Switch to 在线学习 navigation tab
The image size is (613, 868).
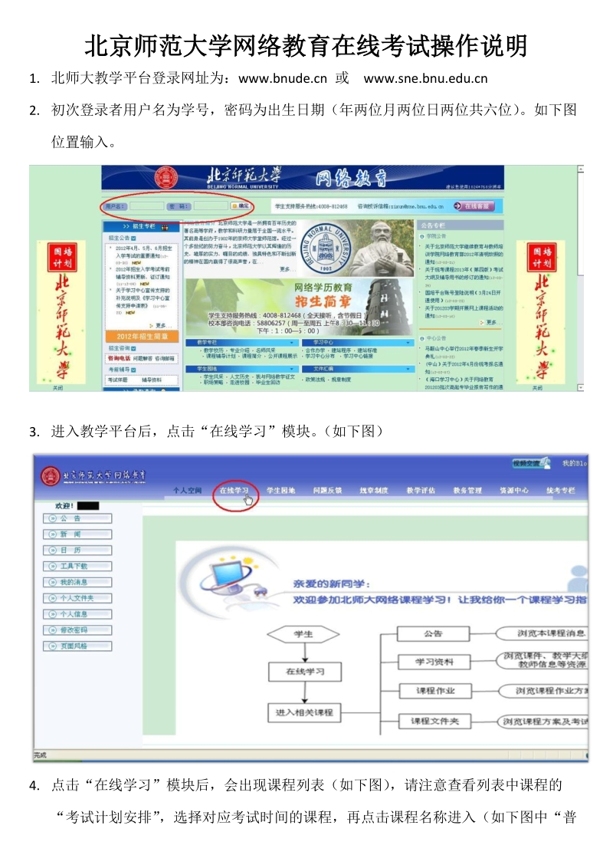[234, 491]
